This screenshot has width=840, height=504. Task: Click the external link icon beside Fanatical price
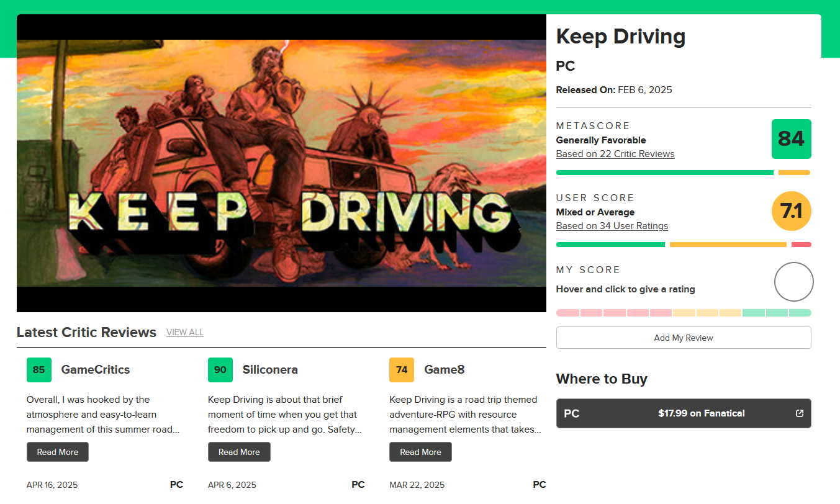[800, 413]
